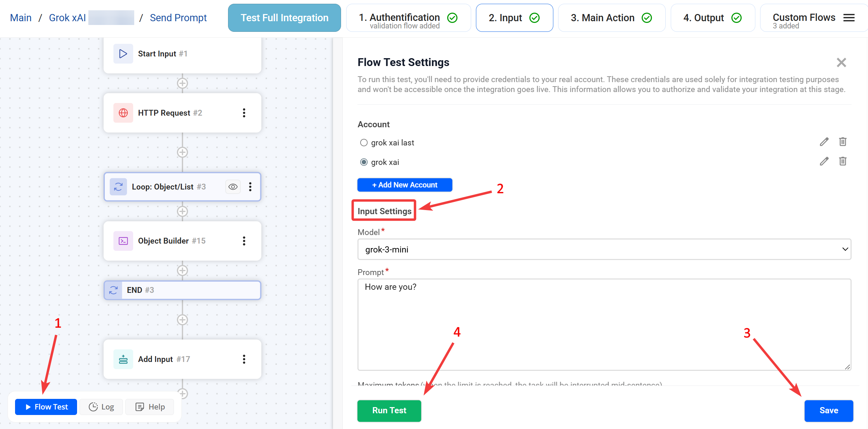This screenshot has height=429, width=868.
Task: Toggle the eye visibility on Loop Object/List node
Action: click(233, 187)
